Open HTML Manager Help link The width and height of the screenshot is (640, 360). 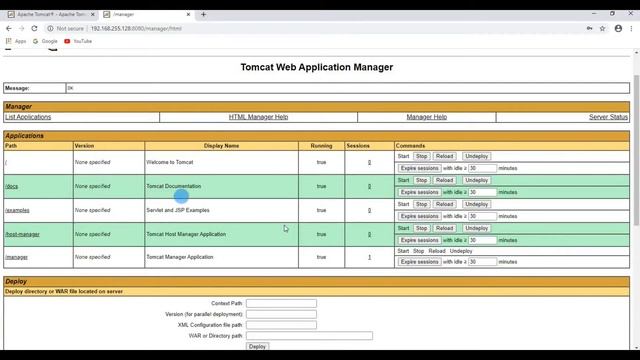pyautogui.click(x=258, y=117)
